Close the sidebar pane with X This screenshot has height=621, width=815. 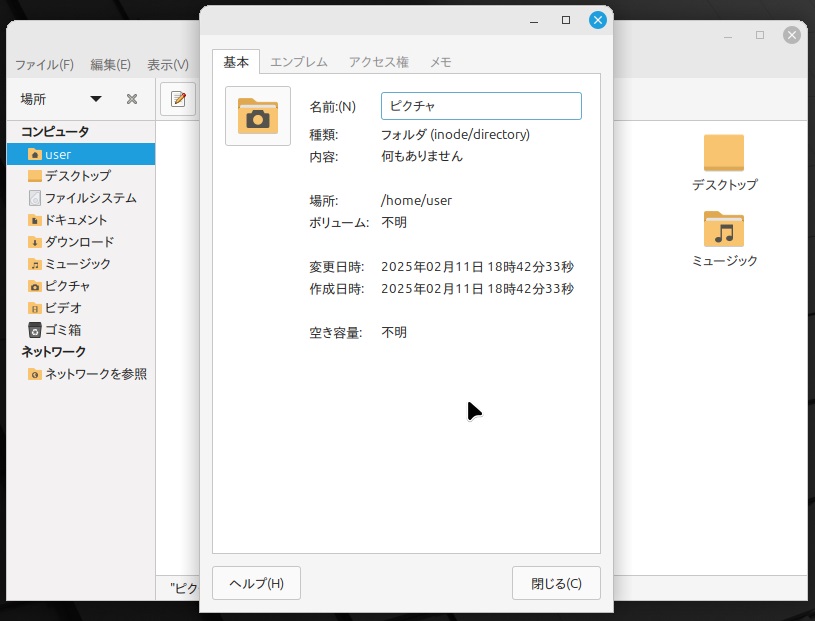click(132, 99)
